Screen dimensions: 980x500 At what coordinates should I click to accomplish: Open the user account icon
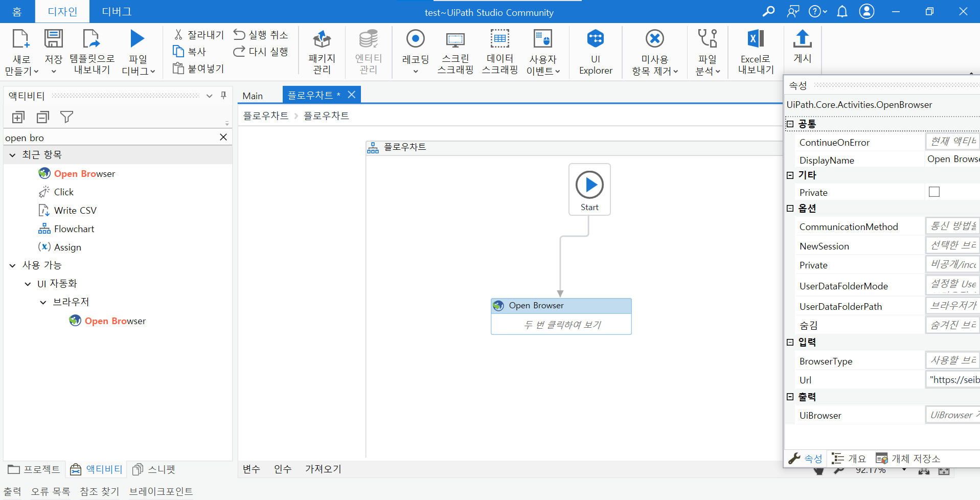(867, 11)
